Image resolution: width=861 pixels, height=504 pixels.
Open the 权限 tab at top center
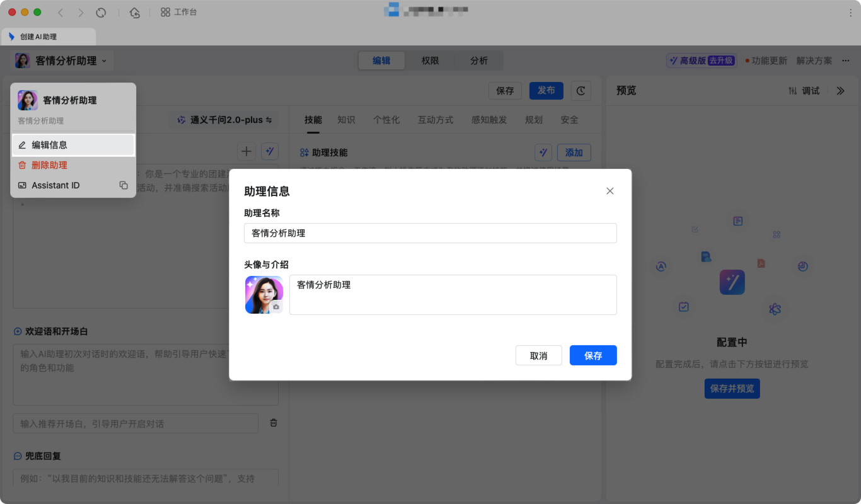[x=430, y=60]
